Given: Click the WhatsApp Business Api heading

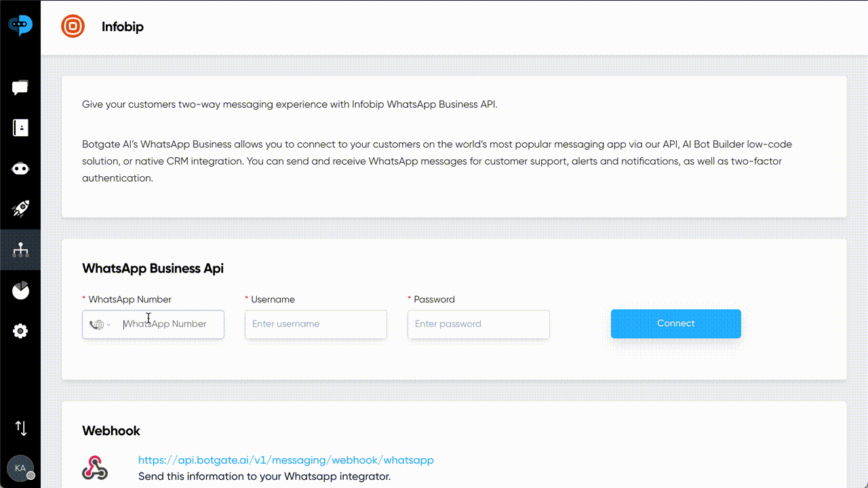Looking at the screenshot, I should [x=153, y=268].
